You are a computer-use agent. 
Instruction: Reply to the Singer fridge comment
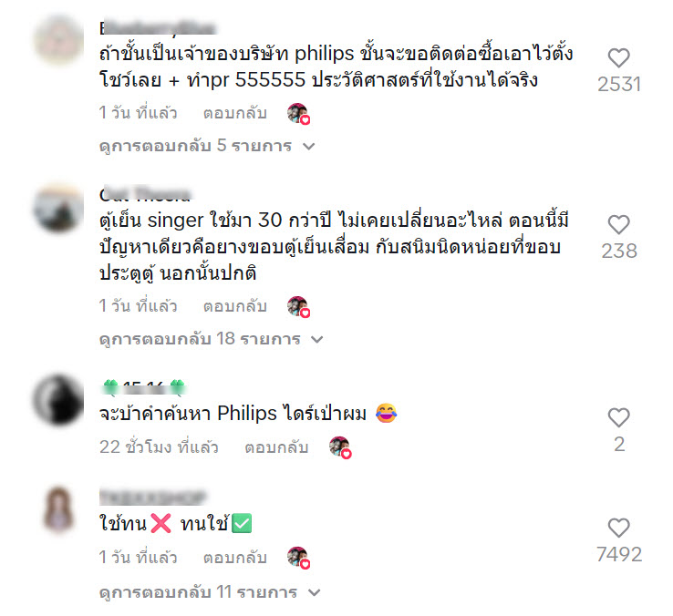coord(234,306)
